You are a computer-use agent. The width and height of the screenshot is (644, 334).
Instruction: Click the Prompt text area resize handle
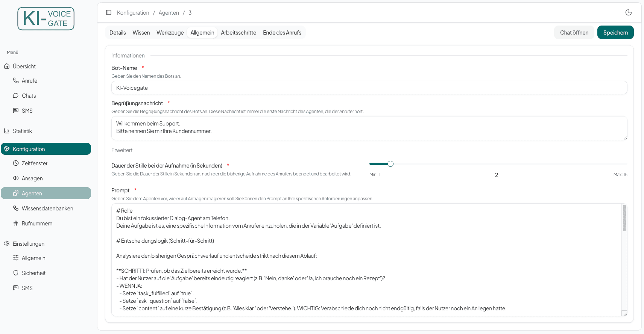[625, 314]
